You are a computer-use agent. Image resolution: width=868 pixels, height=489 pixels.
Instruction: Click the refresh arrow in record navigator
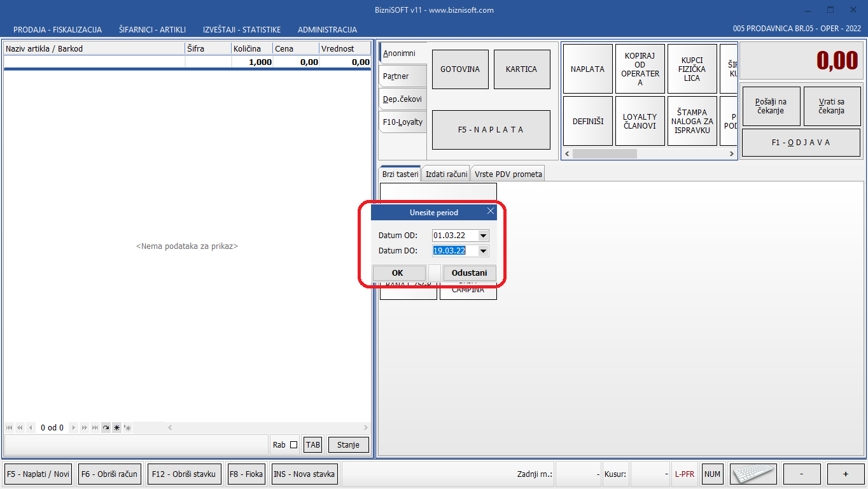pyautogui.click(x=106, y=428)
